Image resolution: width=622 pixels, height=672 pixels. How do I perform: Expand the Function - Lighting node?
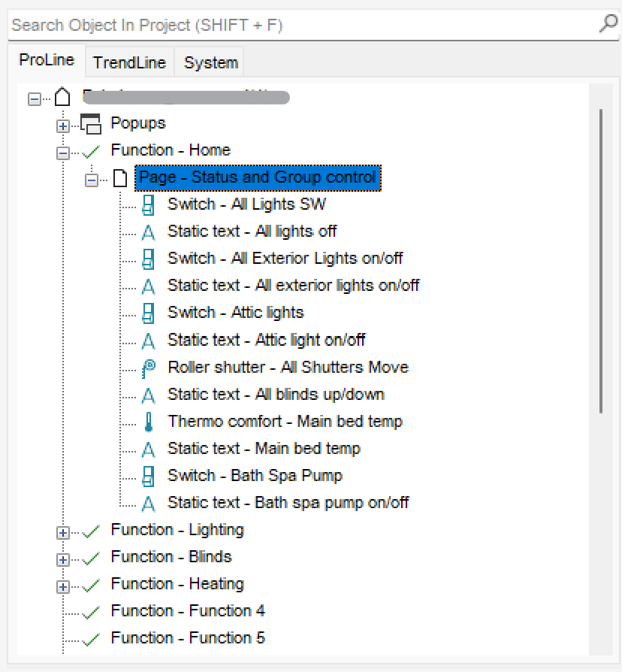tap(63, 532)
